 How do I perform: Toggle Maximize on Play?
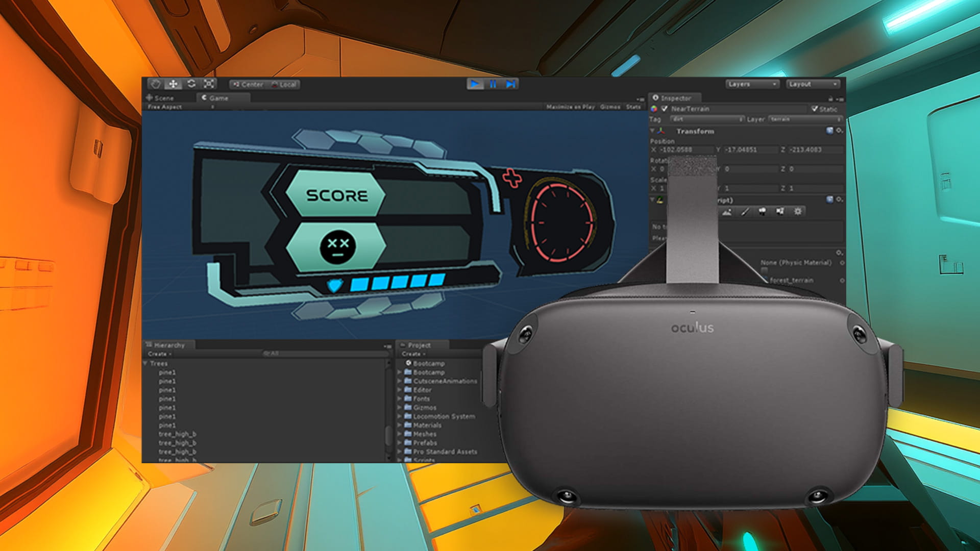(571, 107)
